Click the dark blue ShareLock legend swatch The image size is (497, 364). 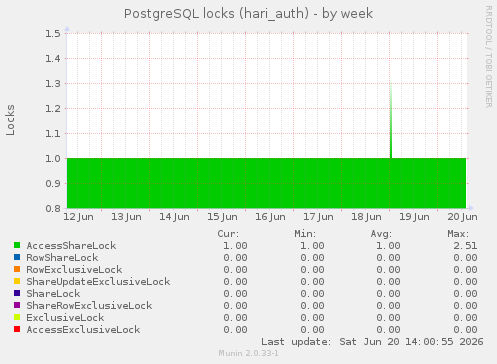point(17,293)
